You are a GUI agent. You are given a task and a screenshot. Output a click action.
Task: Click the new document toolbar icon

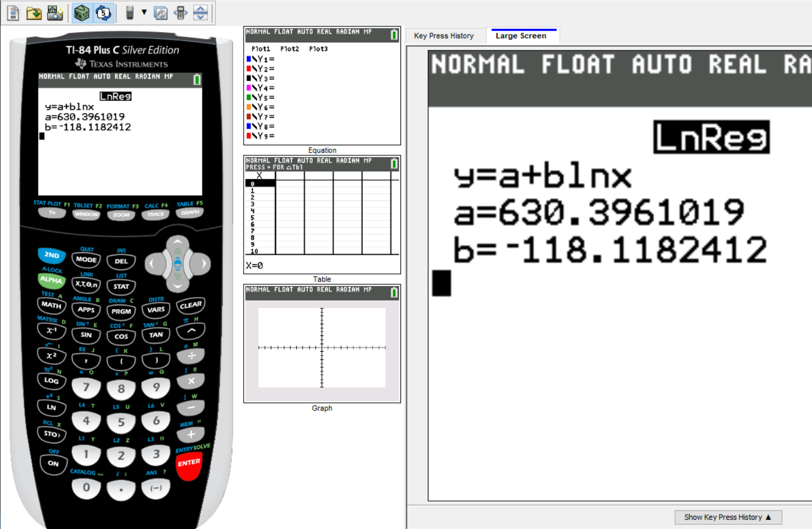coord(13,13)
